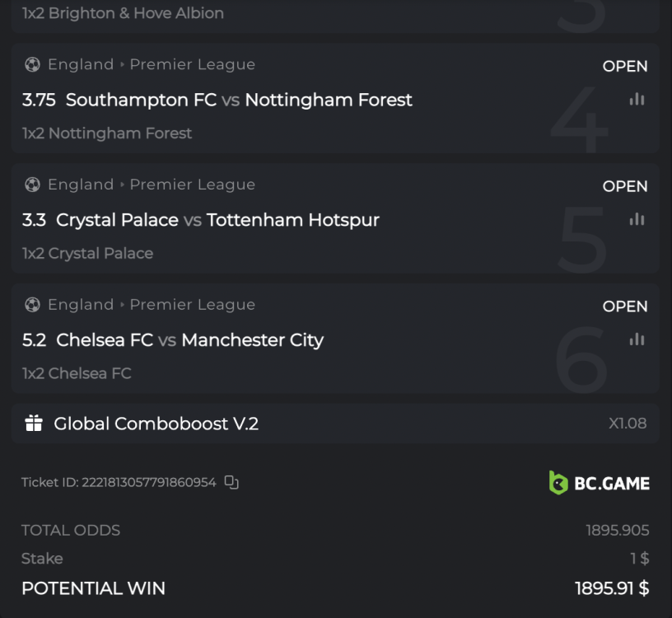Click the soccer ball icon beside Crystal Palace match
The image size is (672, 618).
32,185
